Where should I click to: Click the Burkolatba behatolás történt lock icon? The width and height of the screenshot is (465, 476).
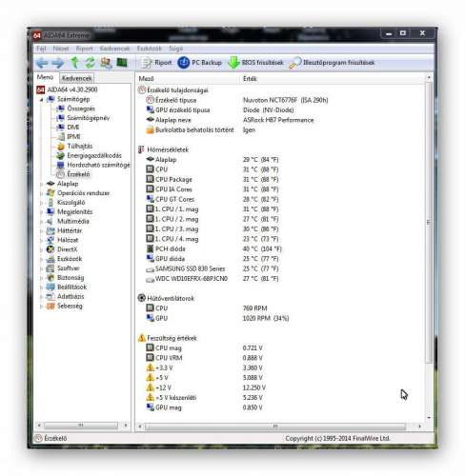150,129
